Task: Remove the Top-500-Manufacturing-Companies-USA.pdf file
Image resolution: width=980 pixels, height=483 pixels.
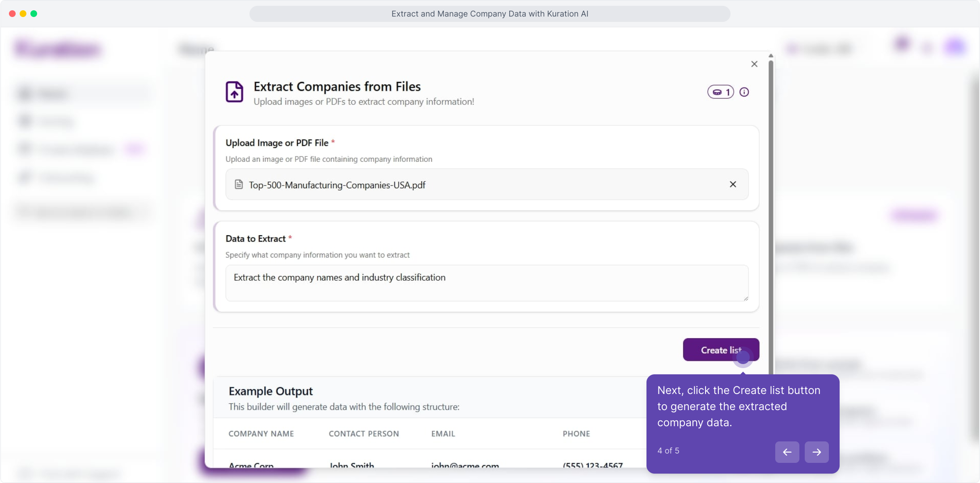Action: click(x=733, y=184)
